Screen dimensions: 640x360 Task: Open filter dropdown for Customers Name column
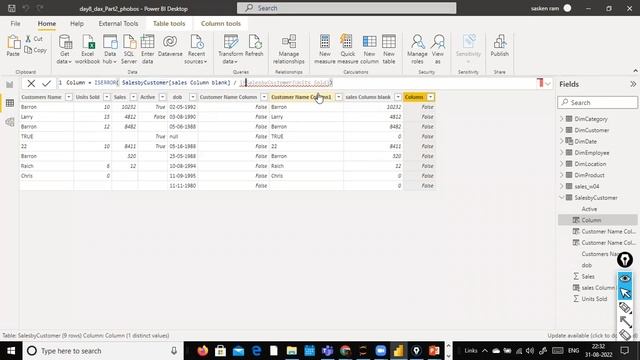click(x=69, y=97)
